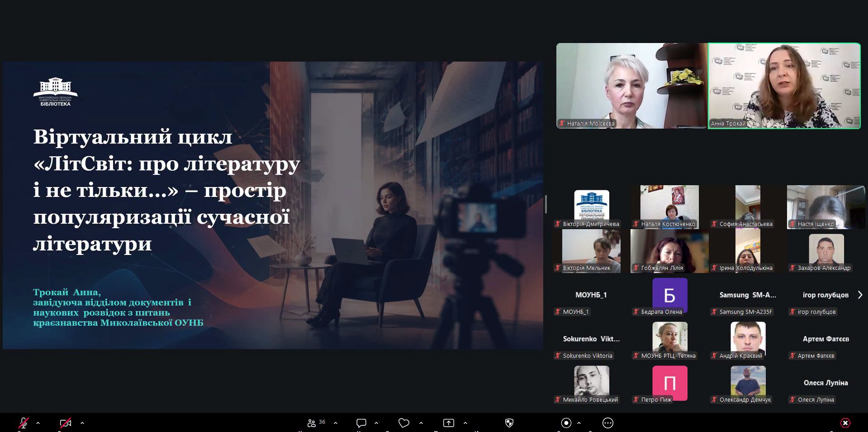The width and height of the screenshot is (868, 432).
Task: Expand the arrow next to participants
Action: pos(336,423)
